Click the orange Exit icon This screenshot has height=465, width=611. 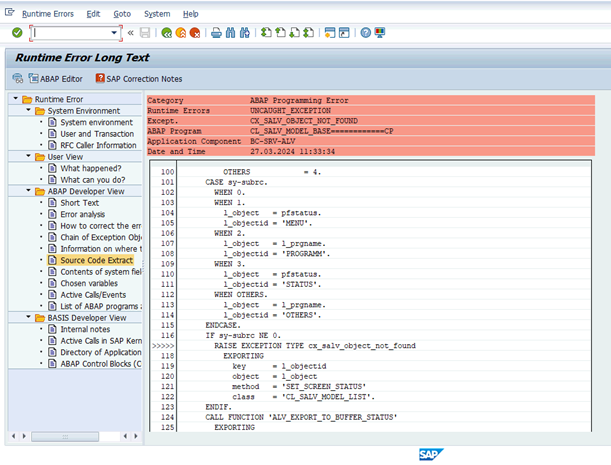tap(181, 33)
